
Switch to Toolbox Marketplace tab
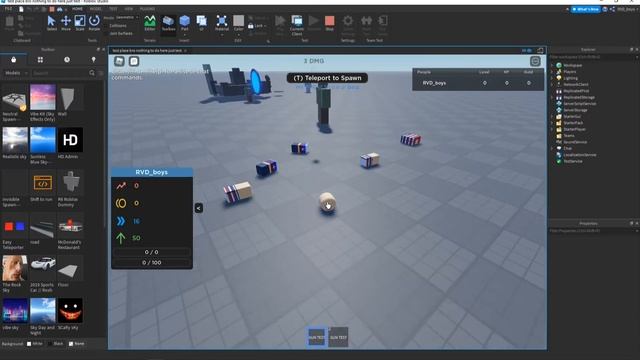pos(13,60)
